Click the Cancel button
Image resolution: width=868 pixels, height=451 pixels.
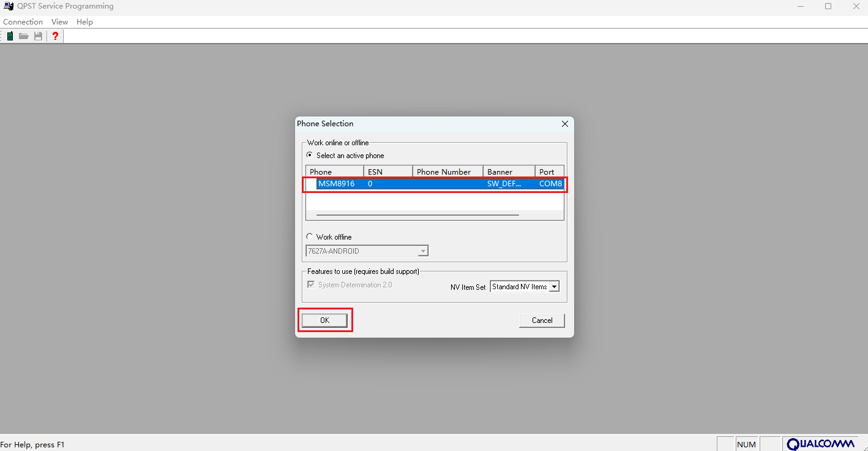coord(542,320)
